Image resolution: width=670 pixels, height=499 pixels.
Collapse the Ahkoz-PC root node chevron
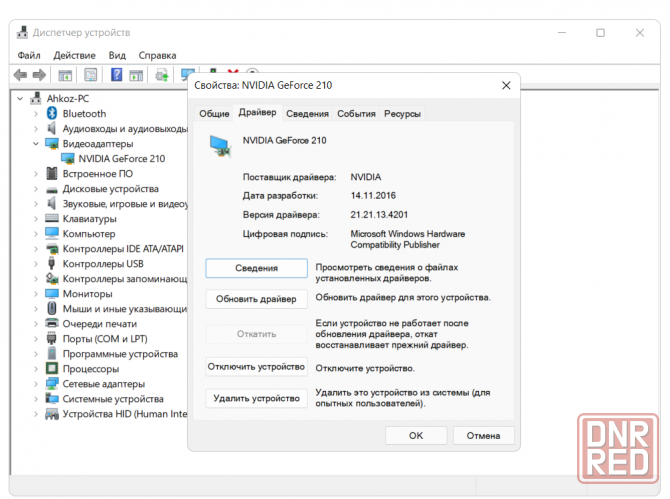coord(20,99)
